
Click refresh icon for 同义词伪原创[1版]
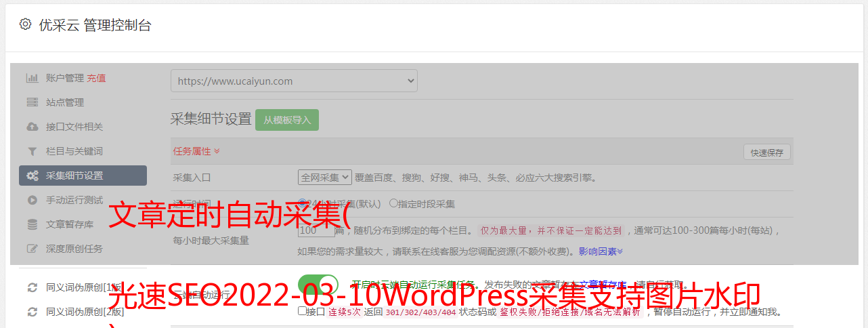click(32, 287)
